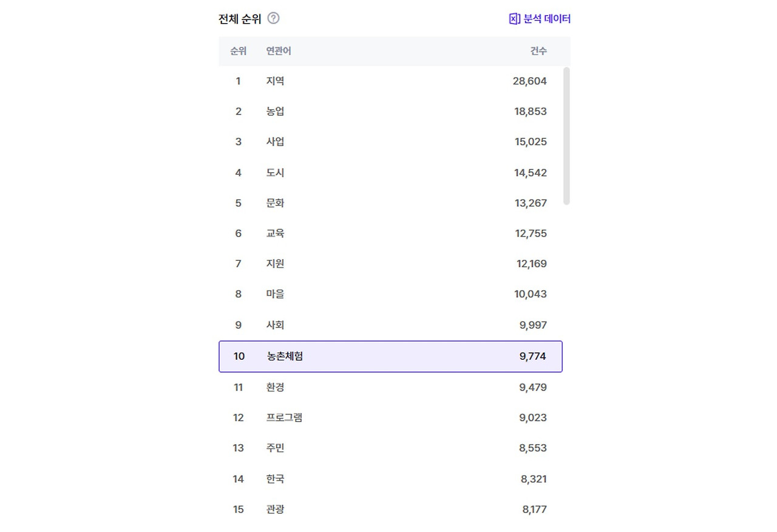
Task: Click the 농업 related keyword
Action: tap(275, 112)
